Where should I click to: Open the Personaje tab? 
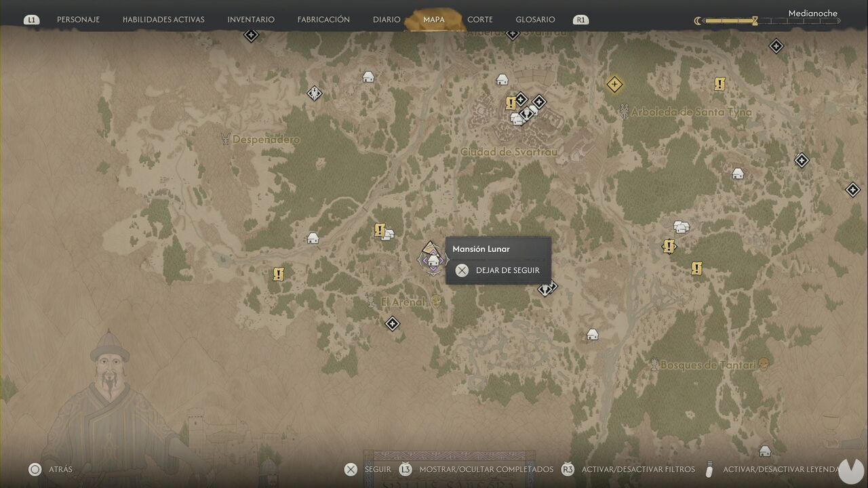pos(78,20)
